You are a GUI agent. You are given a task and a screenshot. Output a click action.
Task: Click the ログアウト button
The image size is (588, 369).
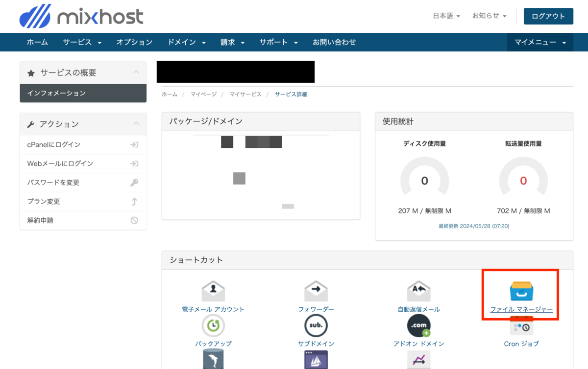(548, 16)
